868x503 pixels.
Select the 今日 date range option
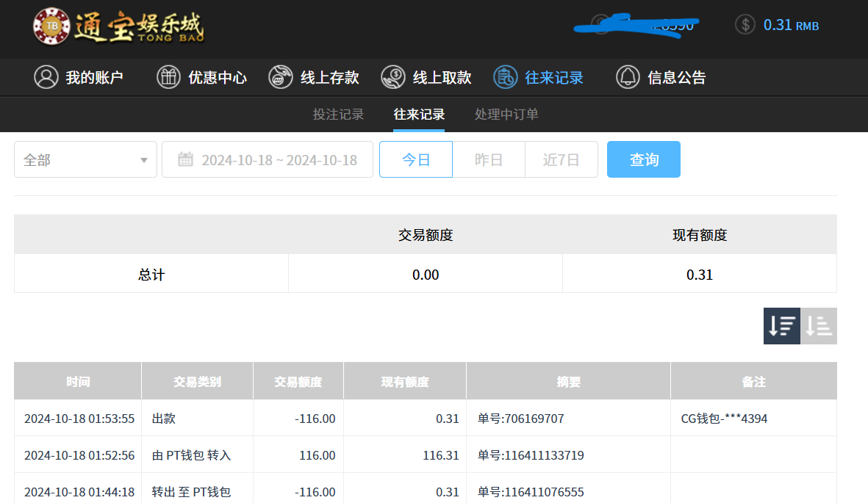416,159
